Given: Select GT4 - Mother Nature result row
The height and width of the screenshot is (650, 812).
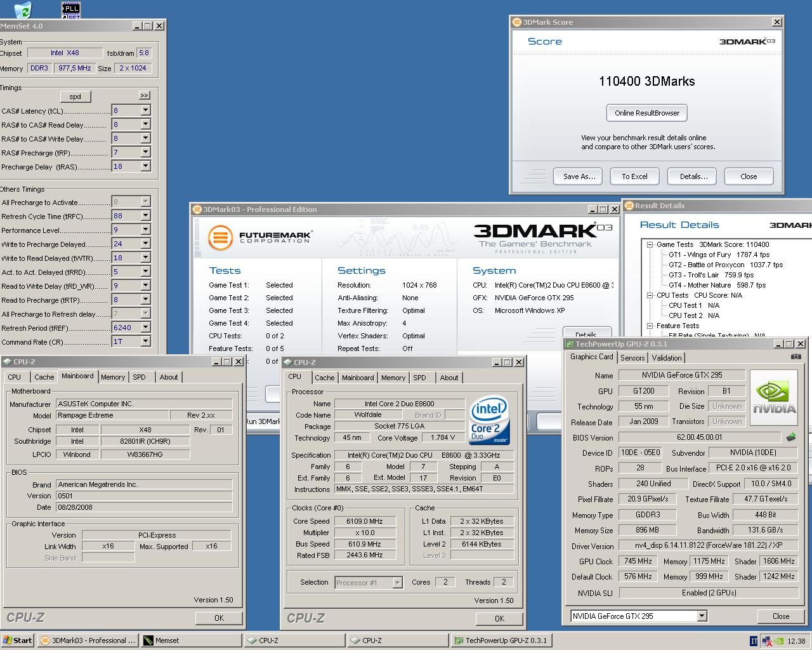Looking at the screenshot, I should coord(717,285).
